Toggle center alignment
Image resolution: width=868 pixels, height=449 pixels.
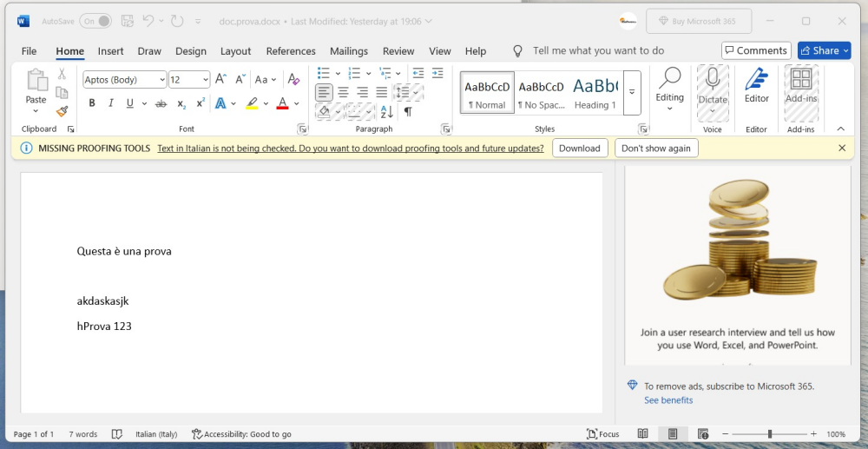click(x=343, y=92)
